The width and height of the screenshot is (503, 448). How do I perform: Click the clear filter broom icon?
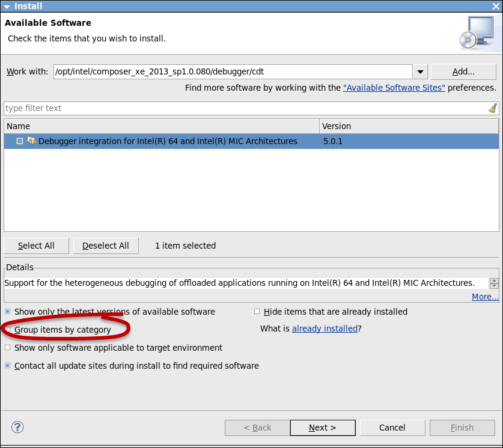[x=493, y=108]
